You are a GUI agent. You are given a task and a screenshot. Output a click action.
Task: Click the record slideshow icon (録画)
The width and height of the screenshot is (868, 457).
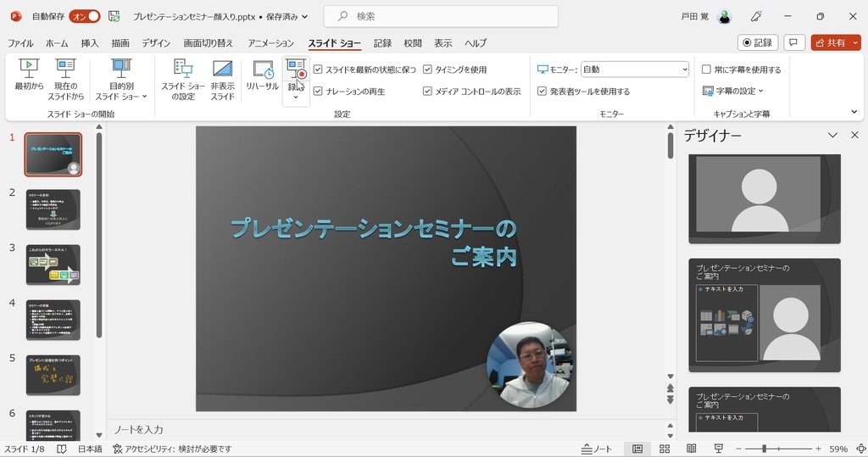[296, 70]
